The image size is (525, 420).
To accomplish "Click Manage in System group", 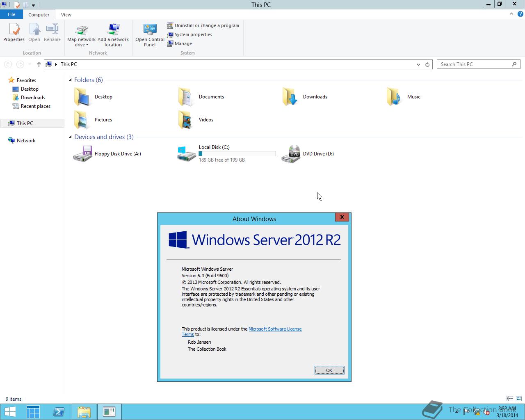I will pos(180,43).
